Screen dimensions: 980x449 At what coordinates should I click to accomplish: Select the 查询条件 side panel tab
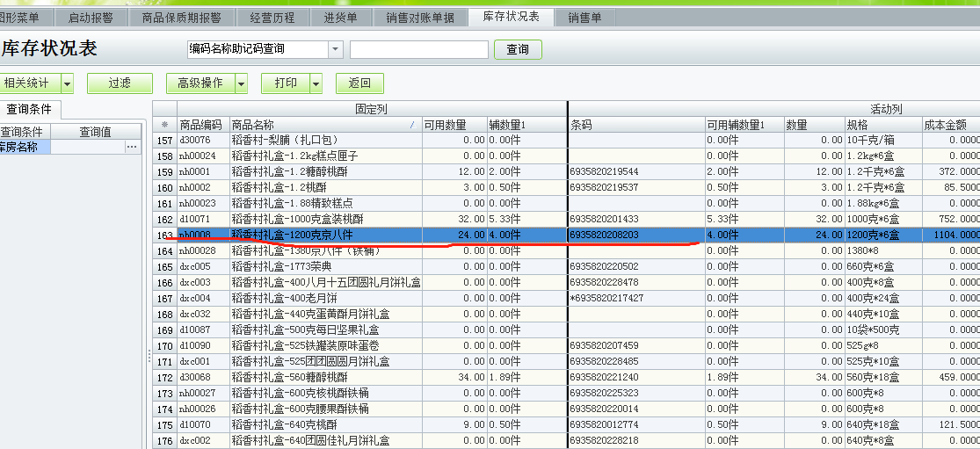(x=29, y=109)
